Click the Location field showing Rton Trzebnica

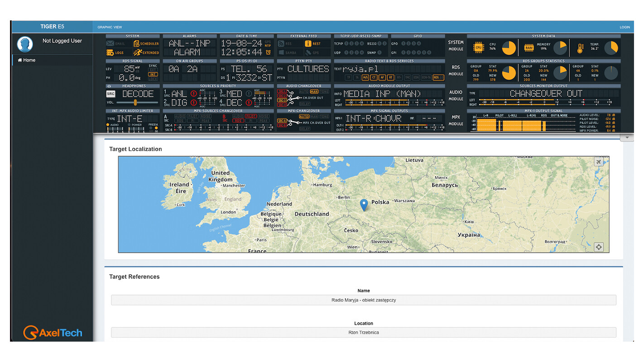(363, 333)
